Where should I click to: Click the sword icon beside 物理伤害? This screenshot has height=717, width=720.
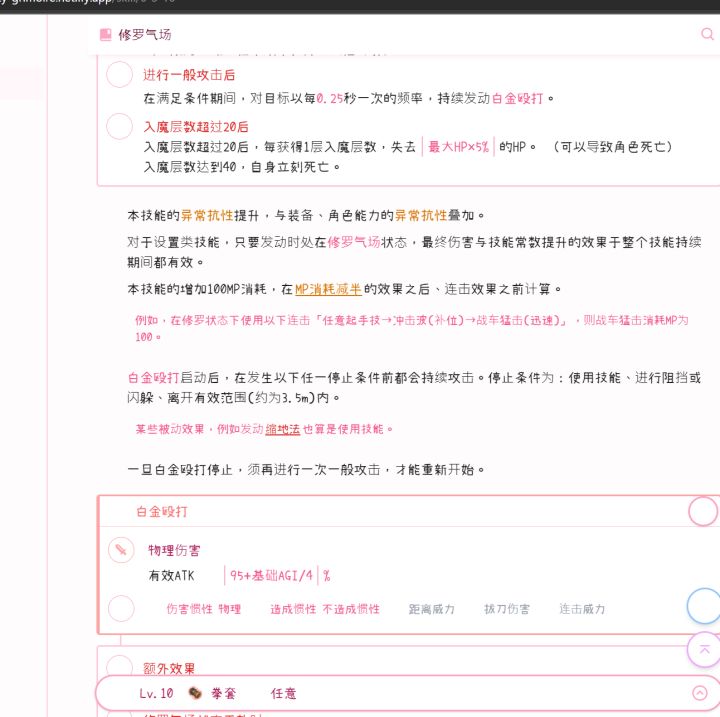point(121,550)
